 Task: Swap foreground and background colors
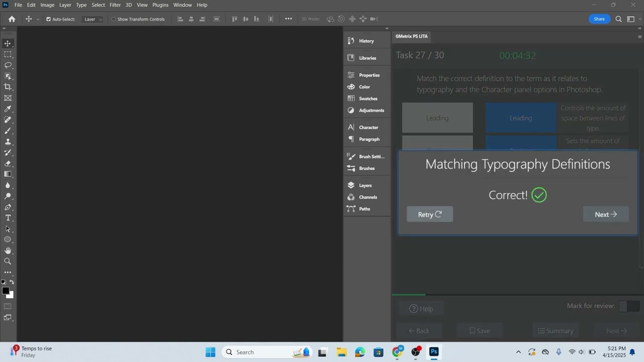click(12, 282)
